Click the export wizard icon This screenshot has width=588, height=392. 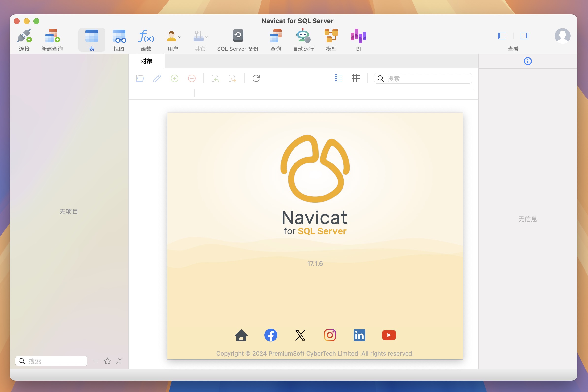coord(232,78)
